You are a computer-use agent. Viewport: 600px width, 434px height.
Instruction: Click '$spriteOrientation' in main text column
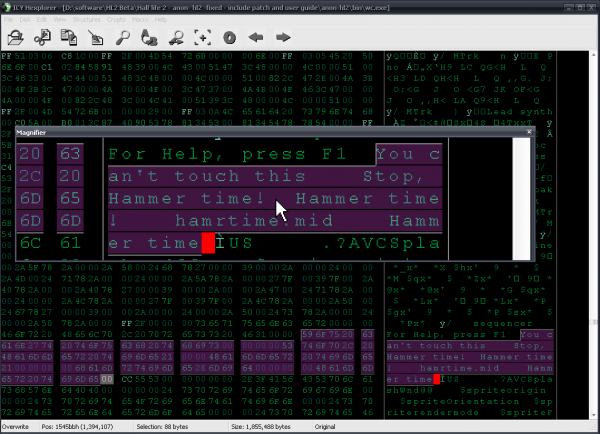pos(460,401)
